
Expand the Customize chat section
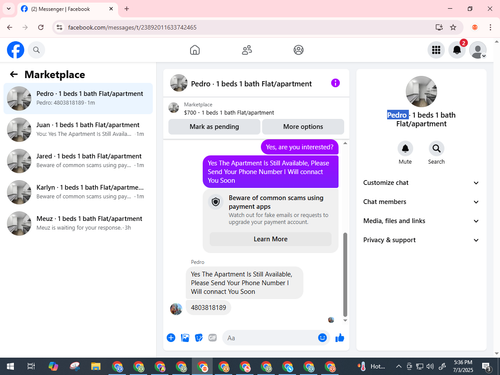[x=421, y=183]
